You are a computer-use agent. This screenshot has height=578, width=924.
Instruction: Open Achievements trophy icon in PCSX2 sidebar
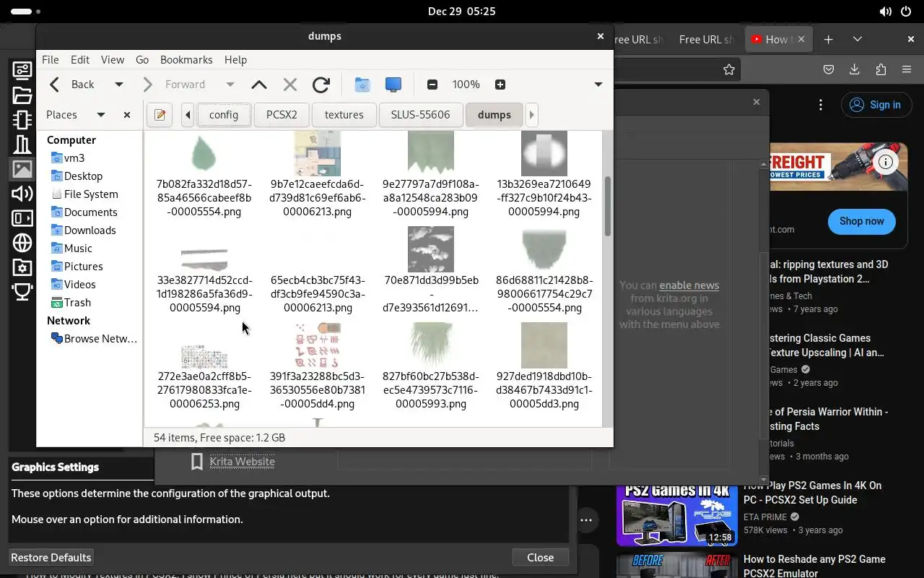[22, 292]
